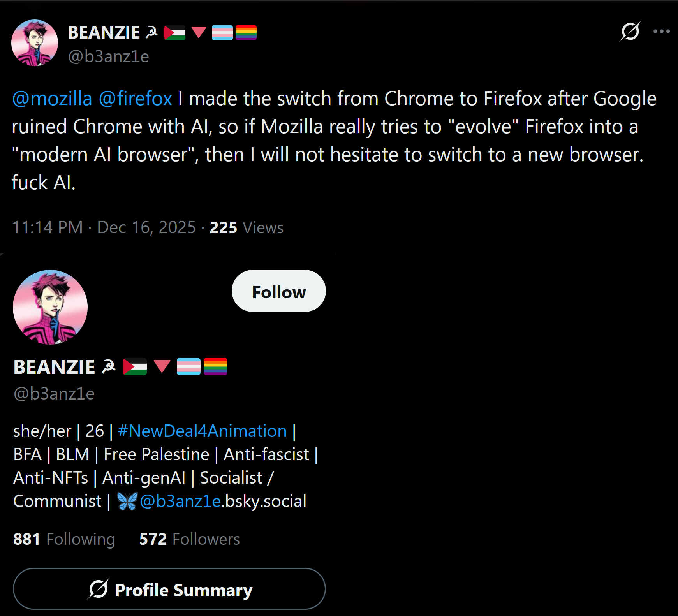Image resolution: width=678 pixels, height=616 pixels.
Task: Click the BEANZIE name in hover card
Action: 55,367
